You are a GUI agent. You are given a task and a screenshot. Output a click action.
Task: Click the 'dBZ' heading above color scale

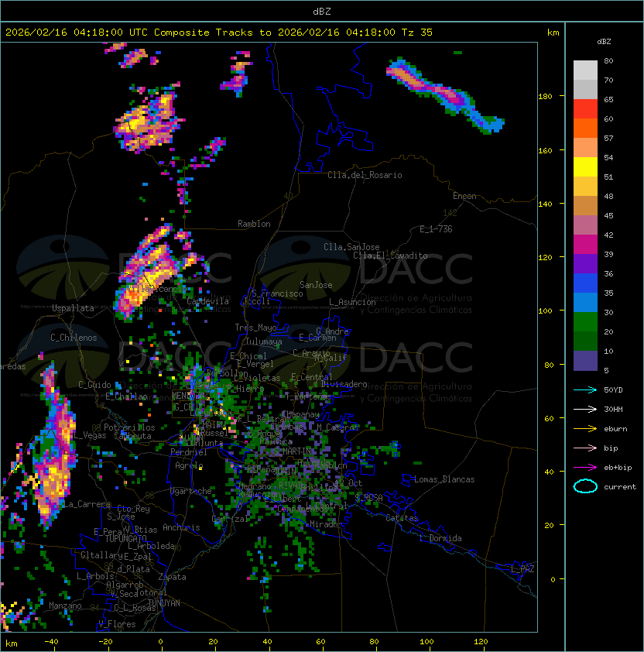click(604, 42)
